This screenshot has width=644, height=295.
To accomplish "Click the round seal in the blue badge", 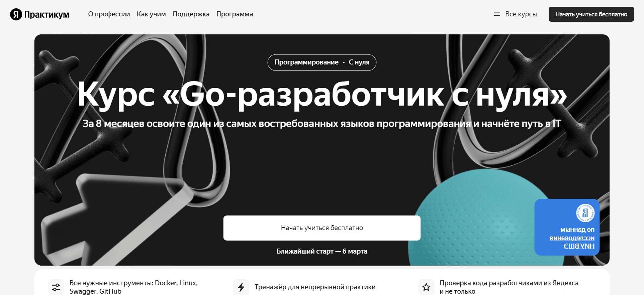I will click(585, 213).
